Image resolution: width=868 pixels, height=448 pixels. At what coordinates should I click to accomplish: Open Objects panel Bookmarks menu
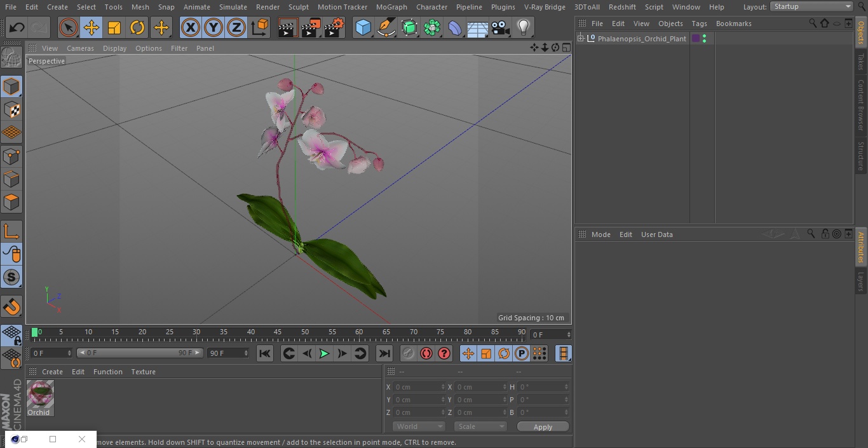tap(734, 24)
